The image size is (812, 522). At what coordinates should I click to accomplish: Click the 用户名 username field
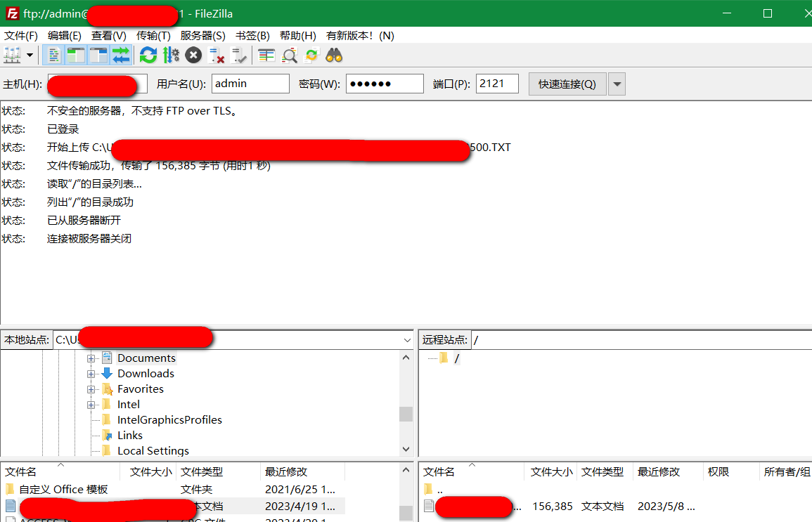pos(250,84)
